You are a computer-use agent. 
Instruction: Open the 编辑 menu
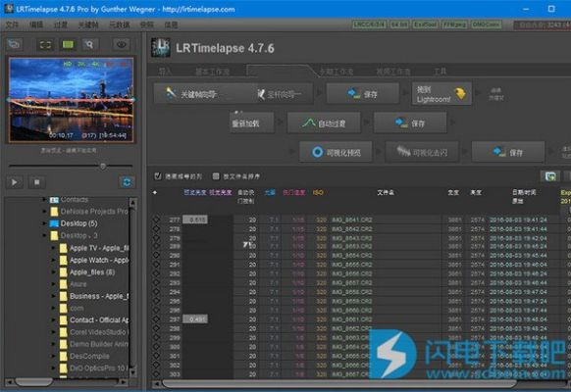pos(36,24)
